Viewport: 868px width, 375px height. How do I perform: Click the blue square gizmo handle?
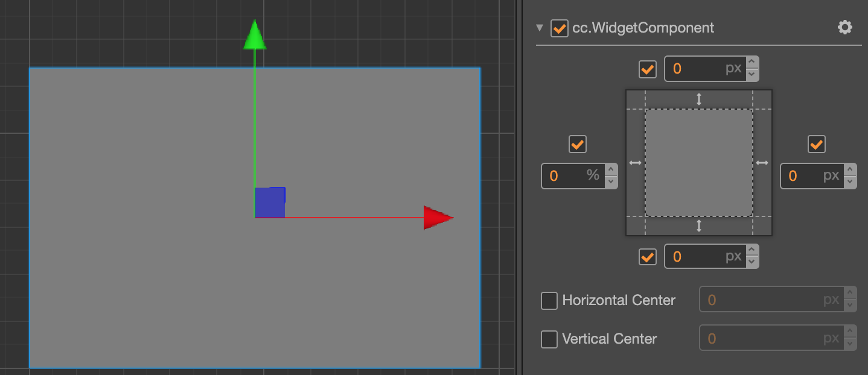click(269, 203)
